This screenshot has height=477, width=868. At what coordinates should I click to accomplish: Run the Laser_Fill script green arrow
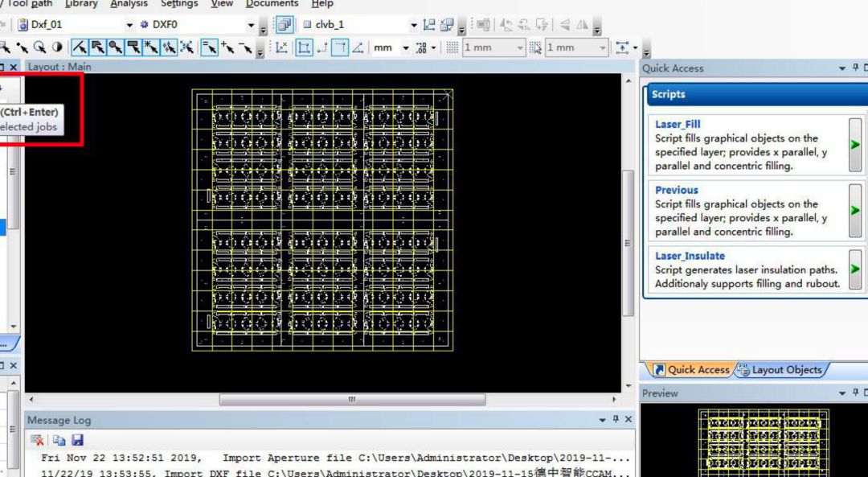(855, 145)
